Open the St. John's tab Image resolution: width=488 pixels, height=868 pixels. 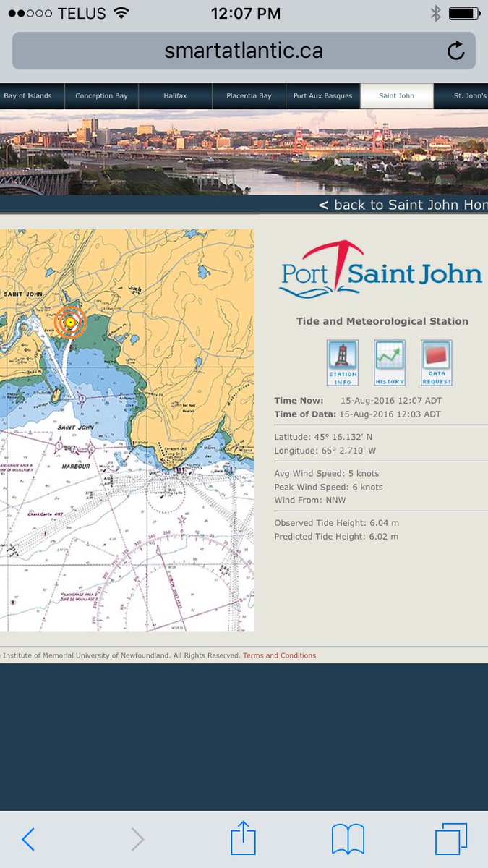pos(463,96)
